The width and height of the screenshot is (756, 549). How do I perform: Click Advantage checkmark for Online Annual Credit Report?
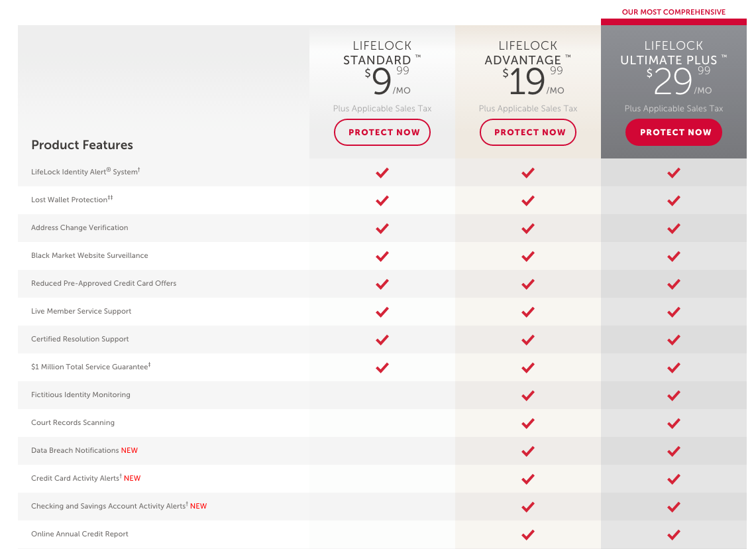[528, 534]
